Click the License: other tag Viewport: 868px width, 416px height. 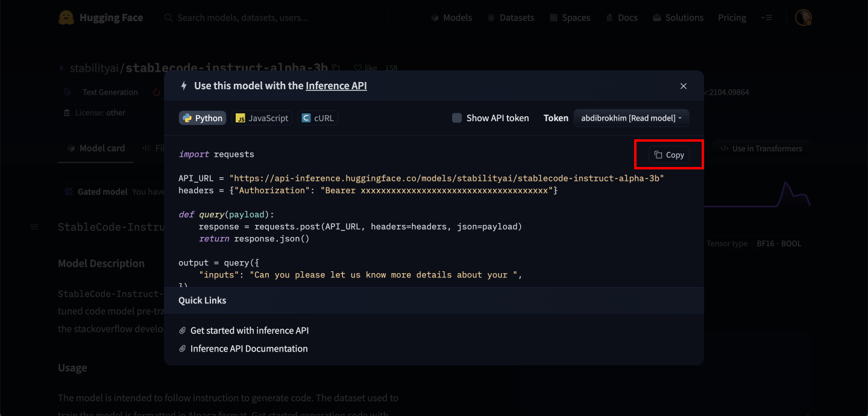95,113
